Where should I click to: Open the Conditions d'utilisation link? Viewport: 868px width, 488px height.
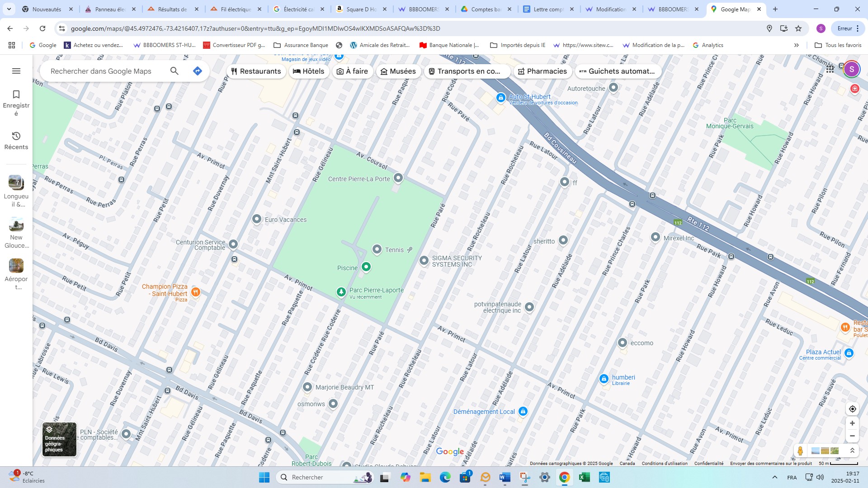coord(665,463)
